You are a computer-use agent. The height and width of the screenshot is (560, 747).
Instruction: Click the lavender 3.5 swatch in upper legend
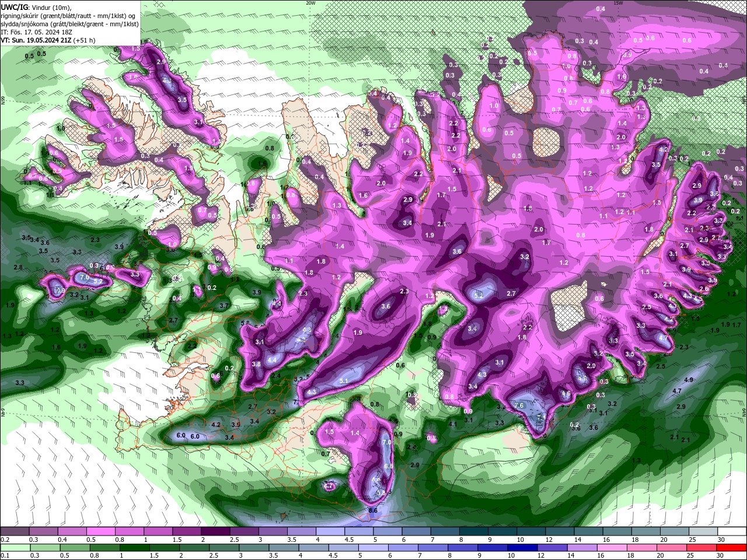point(301,531)
